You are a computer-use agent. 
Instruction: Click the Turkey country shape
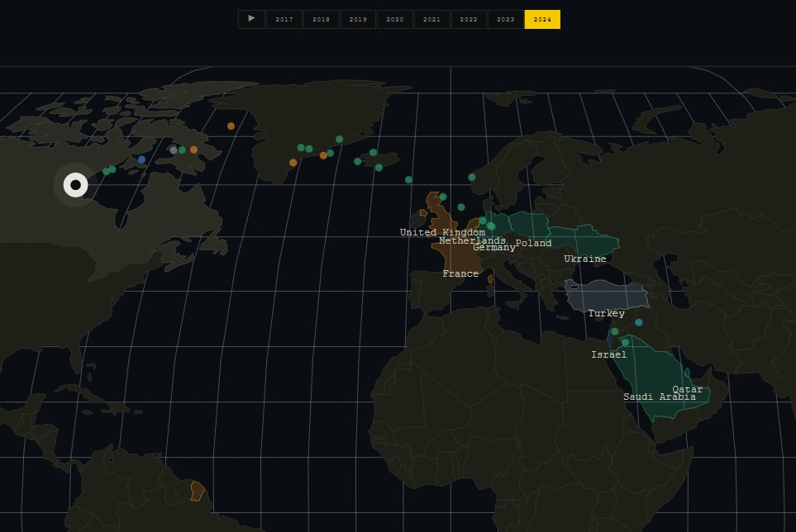tap(606, 294)
